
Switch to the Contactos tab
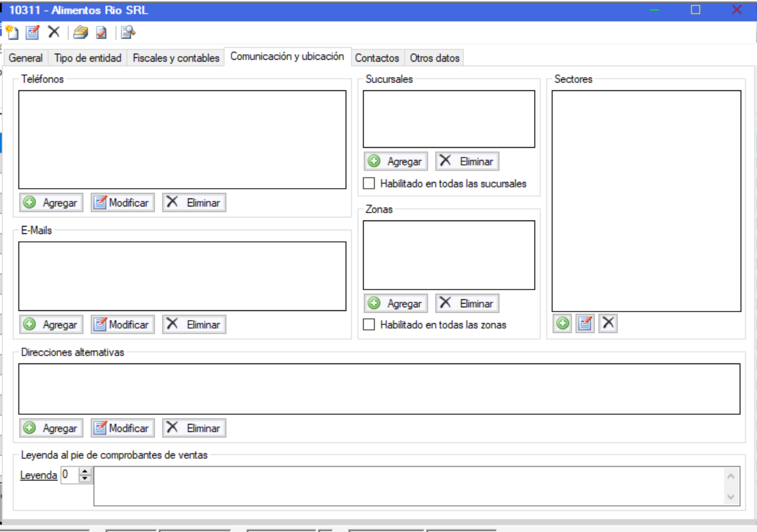(x=377, y=58)
